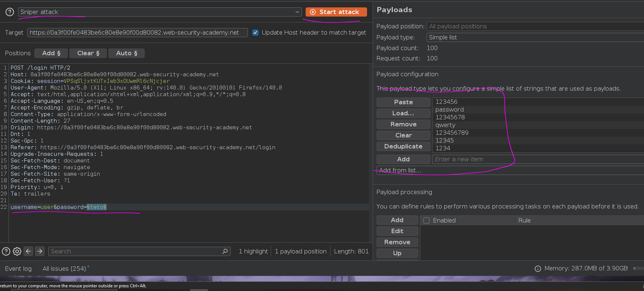The image size is (644, 291).
Task: Select payload 12345 in the list
Action: tap(538, 140)
